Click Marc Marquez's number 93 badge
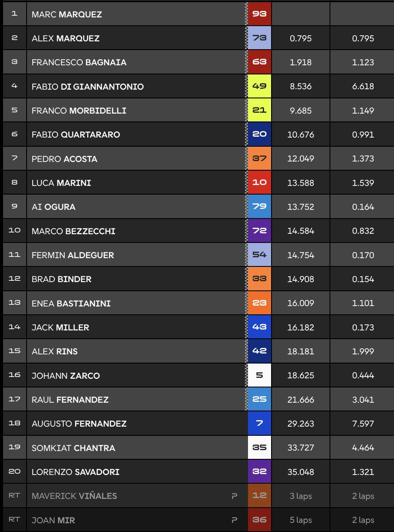The image size is (394, 532). coord(259,14)
